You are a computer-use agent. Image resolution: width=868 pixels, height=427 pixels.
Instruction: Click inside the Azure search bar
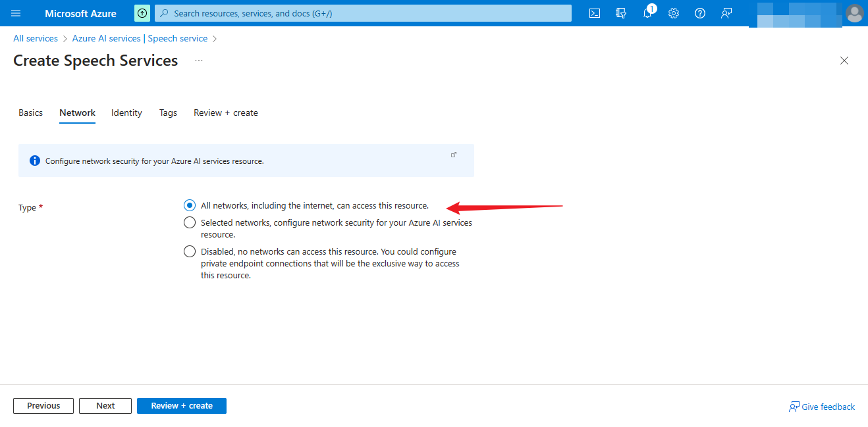(362, 13)
